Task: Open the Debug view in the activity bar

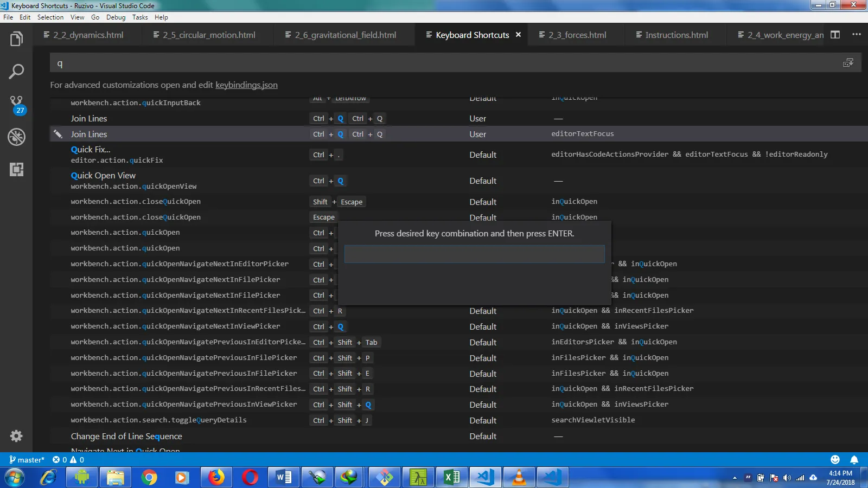Action: [16, 137]
